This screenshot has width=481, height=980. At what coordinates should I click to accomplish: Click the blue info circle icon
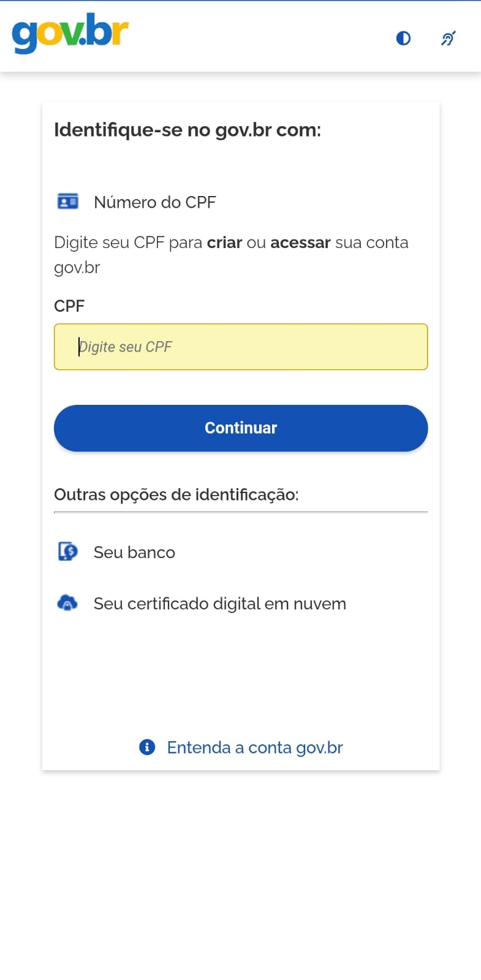pyautogui.click(x=147, y=747)
